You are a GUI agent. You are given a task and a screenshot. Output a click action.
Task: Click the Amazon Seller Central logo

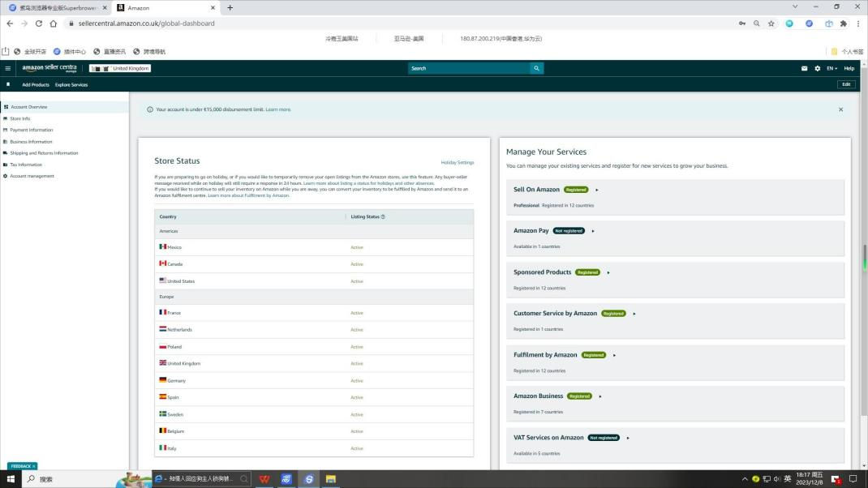pyautogui.click(x=49, y=68)
